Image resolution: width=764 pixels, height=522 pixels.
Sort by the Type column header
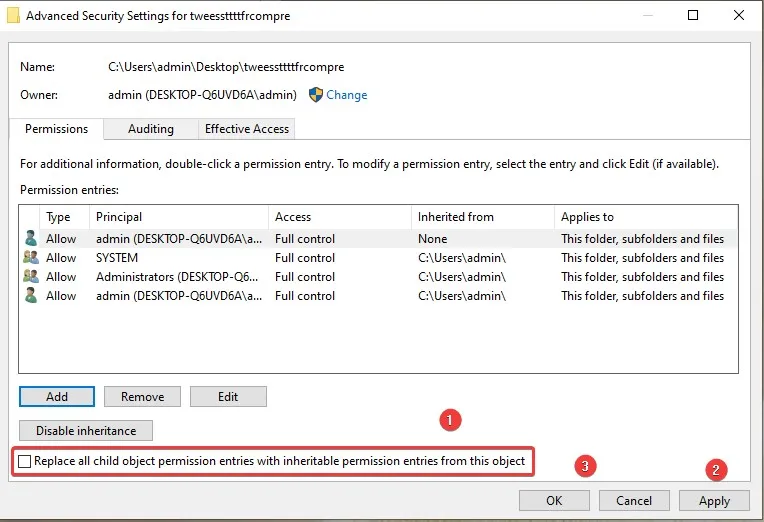(x=64, y=217)
